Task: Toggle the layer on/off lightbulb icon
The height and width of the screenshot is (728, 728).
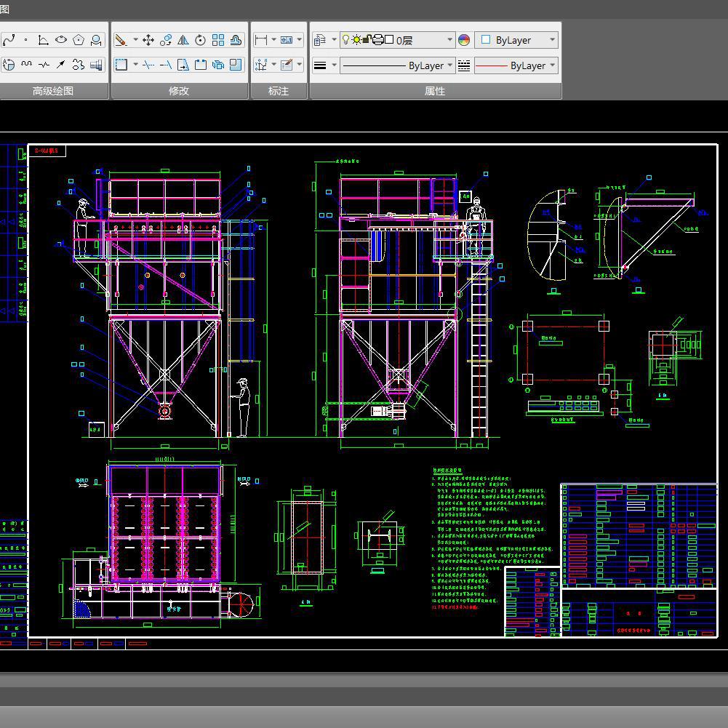Action: point(345,40)
